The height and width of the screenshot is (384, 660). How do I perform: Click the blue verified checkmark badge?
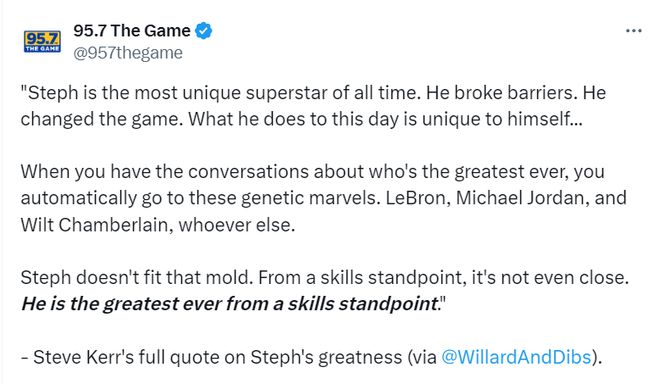[x=204, y=31]
